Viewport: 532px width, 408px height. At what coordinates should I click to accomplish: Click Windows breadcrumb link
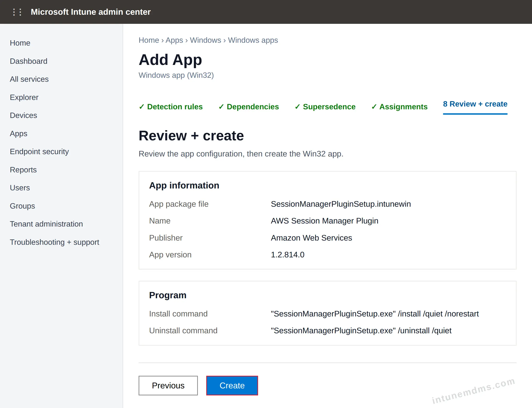click(206, 40)
